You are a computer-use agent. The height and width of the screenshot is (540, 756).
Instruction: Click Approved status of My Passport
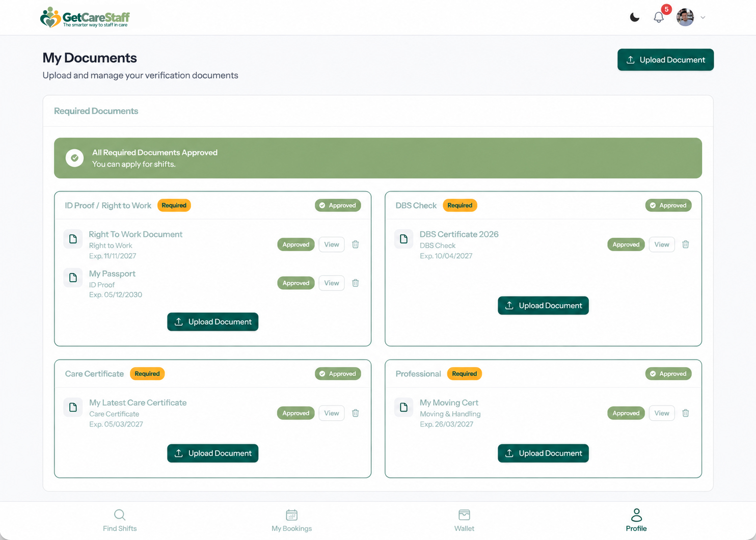(x=296, y=283)
